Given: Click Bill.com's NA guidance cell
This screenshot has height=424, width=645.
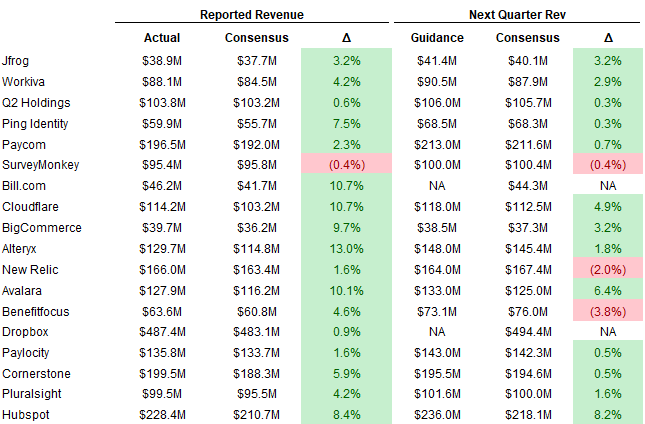Looking at the screenshot, I should tap(436, 186).
